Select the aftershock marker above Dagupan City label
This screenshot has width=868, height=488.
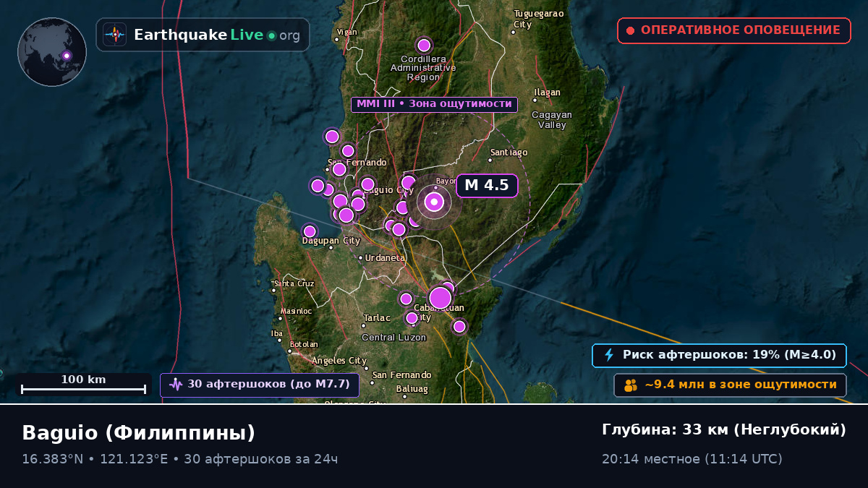coord(310,231)
